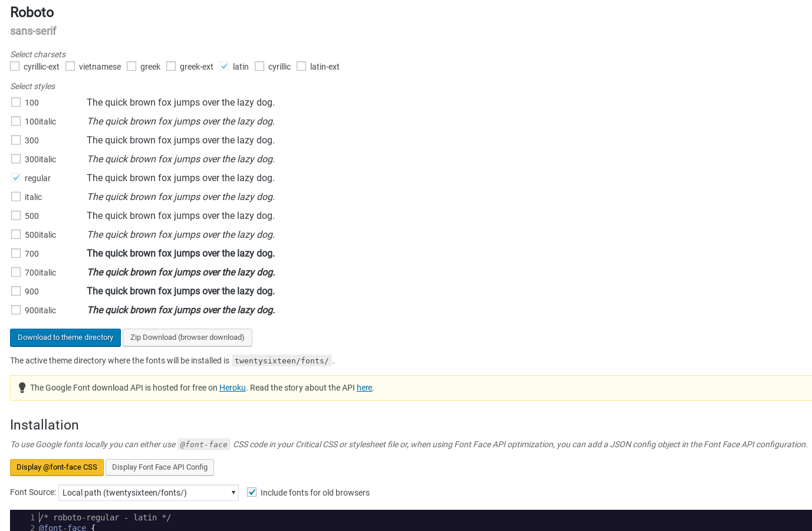Click line 1 in the CSS code editor
Image resolution: width=812 pixels, height=531 pixels.
105,517
